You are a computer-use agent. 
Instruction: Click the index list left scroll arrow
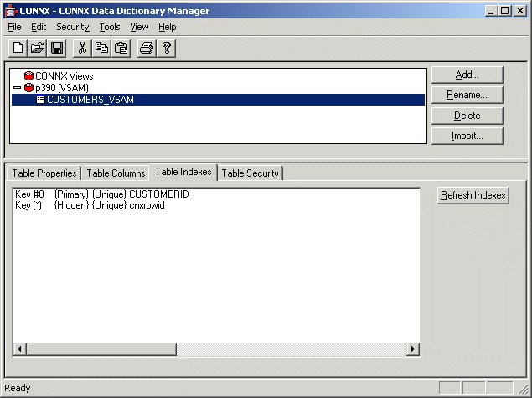(x=19, y=349)
